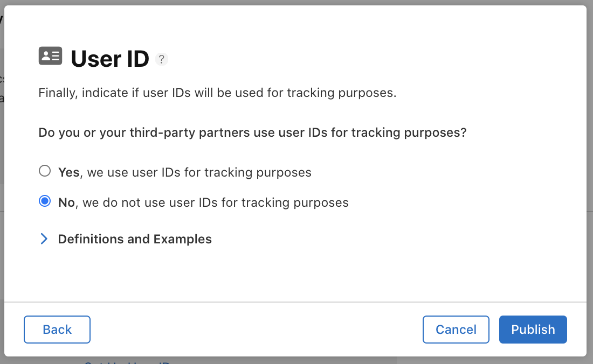Cancel the User ID dialog

(x=456, y=330)
